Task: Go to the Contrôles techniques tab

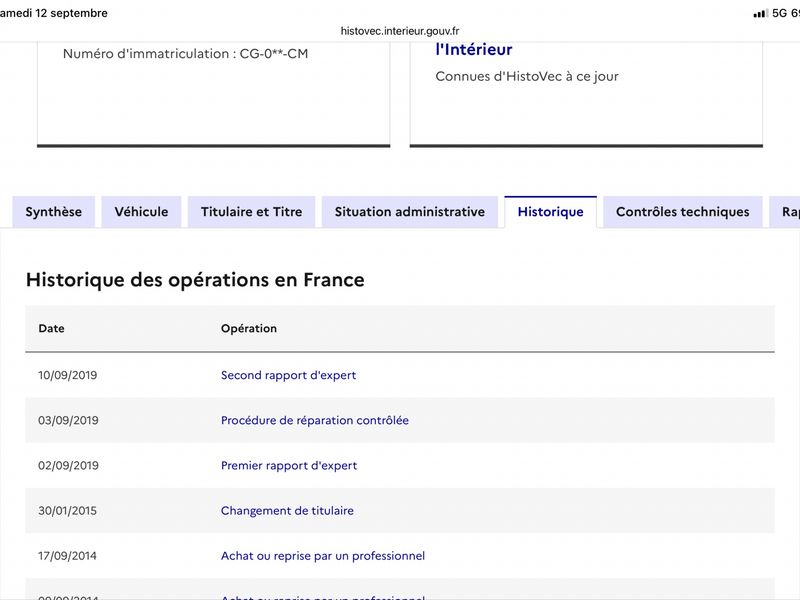Action: [683, 212]
